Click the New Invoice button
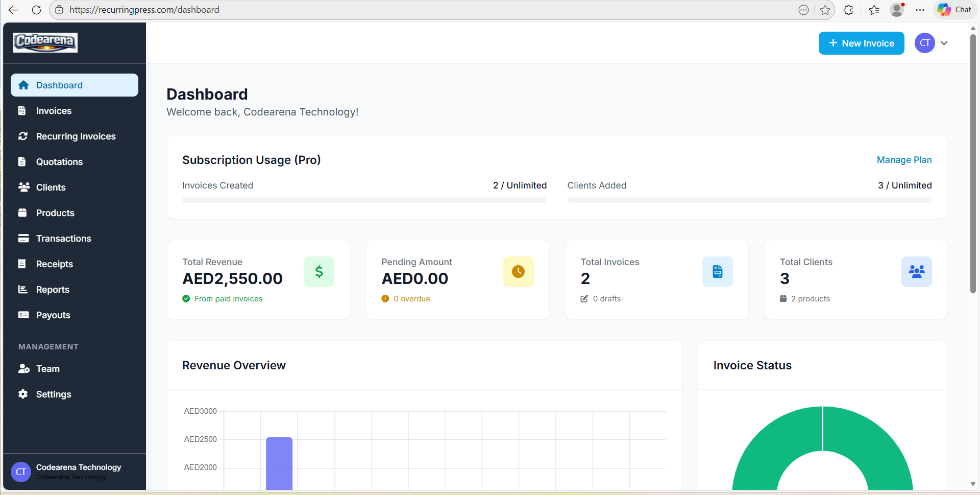 (861, 43)
